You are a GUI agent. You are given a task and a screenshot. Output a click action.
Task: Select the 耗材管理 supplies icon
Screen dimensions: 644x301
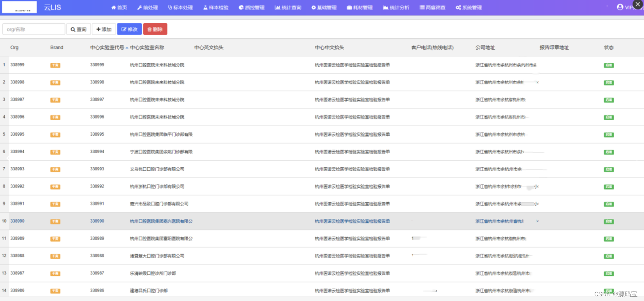click(348, 7)
